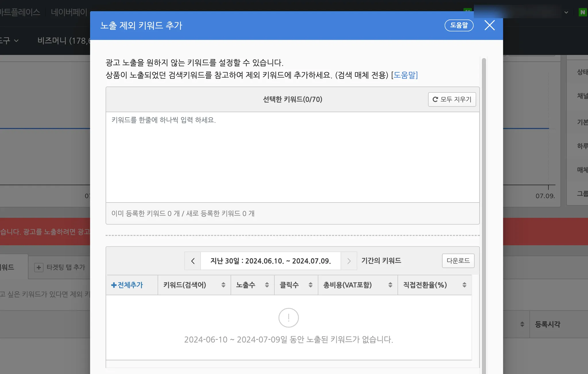Sort by 키워드(검색어) column arrows

pos(223,285)
